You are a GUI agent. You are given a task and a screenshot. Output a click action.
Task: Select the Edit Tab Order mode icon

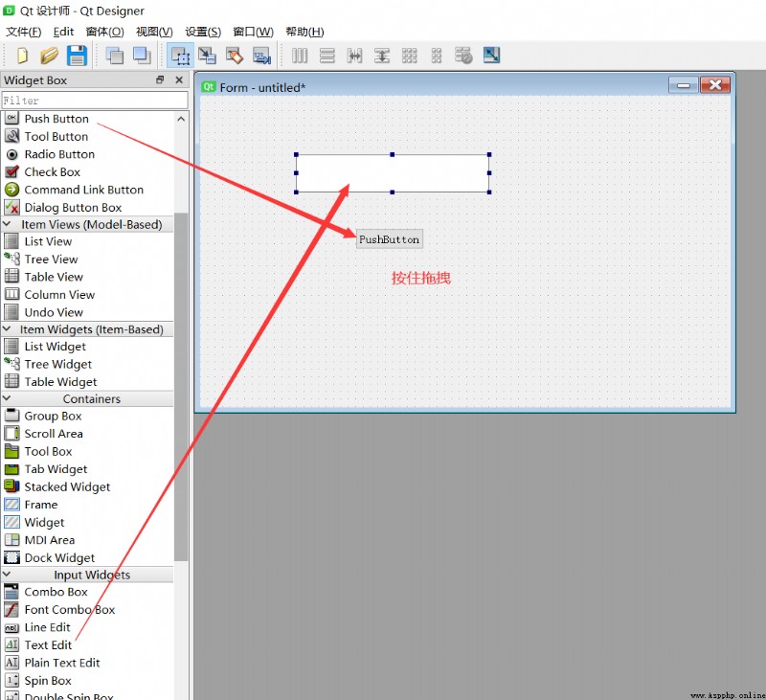point(261,56)
